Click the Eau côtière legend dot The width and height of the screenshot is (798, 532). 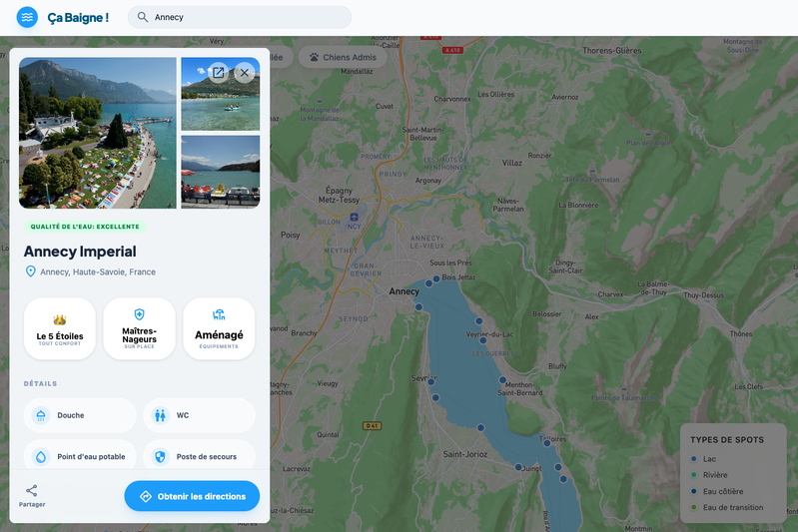coord(694,491)
